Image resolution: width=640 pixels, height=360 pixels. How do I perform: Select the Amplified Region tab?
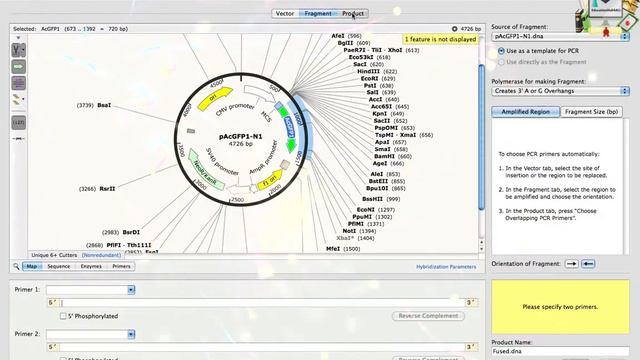pyautogui.click(x=525, y=112)
